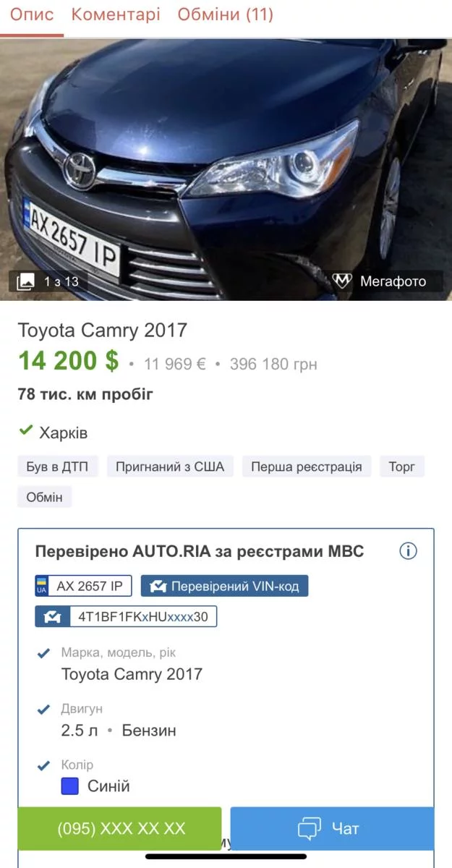Tap the checkmark beside Двигун

(43, 710)
